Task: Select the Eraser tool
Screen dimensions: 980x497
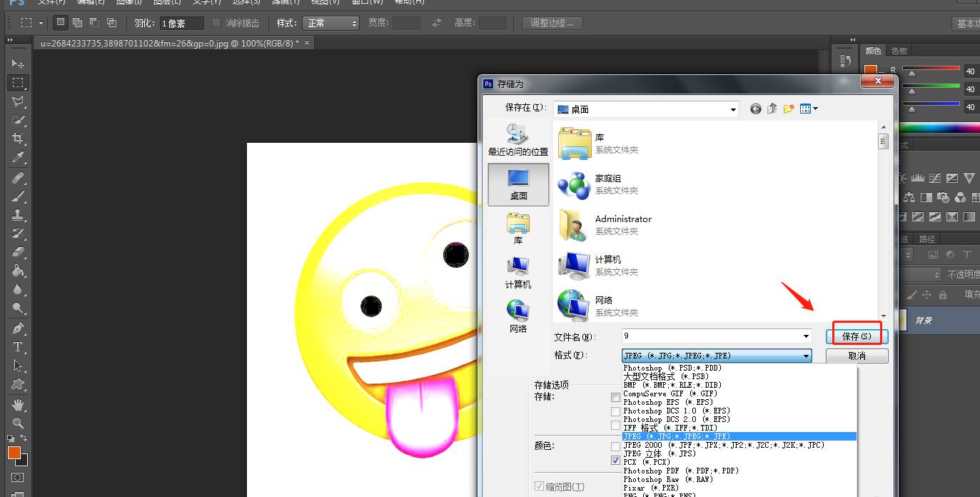Action: 19,252
